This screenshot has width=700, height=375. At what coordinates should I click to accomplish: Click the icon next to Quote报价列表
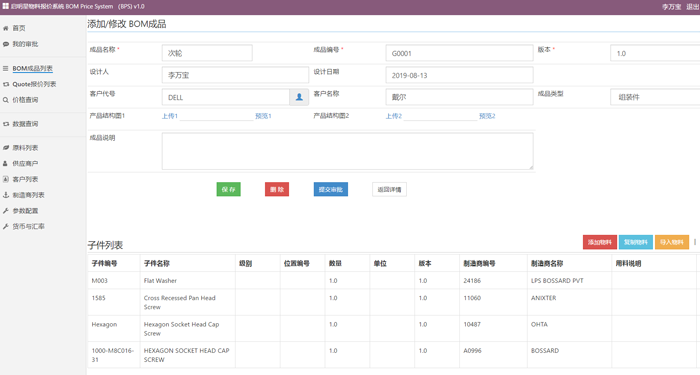pyautogui.click(x=6, y=84)
